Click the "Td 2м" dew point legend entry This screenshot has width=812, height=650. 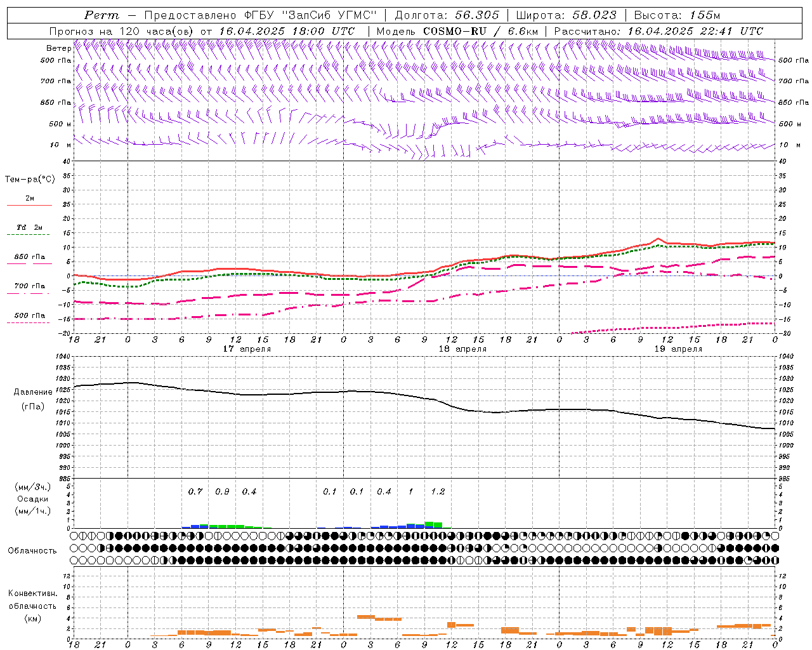click(x=29, y=227)
